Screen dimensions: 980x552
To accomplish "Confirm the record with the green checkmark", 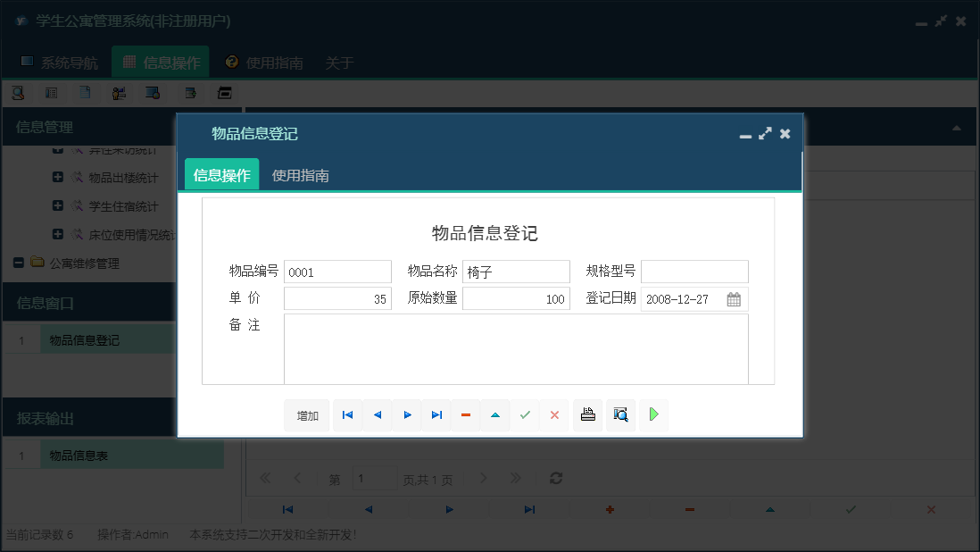I will tap(525, 414).
